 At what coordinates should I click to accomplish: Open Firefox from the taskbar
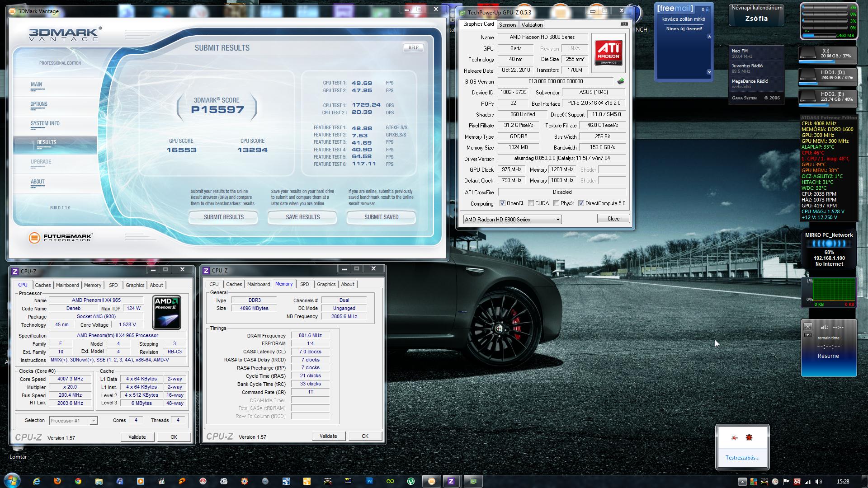tap(57, 481)
